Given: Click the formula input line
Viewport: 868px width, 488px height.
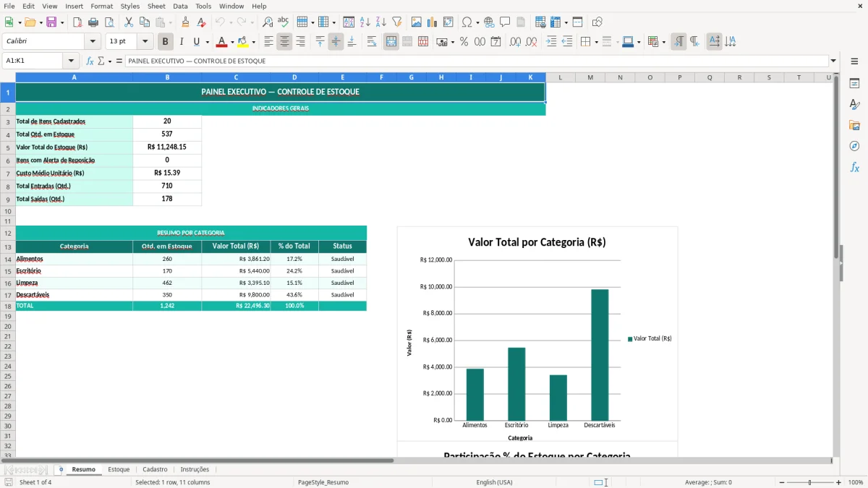Looking at the screenshot, I should click(x=477, y=61).
